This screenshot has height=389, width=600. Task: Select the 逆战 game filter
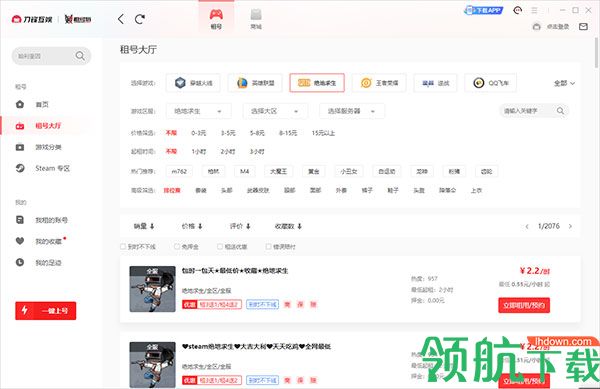tap(435, 83)
